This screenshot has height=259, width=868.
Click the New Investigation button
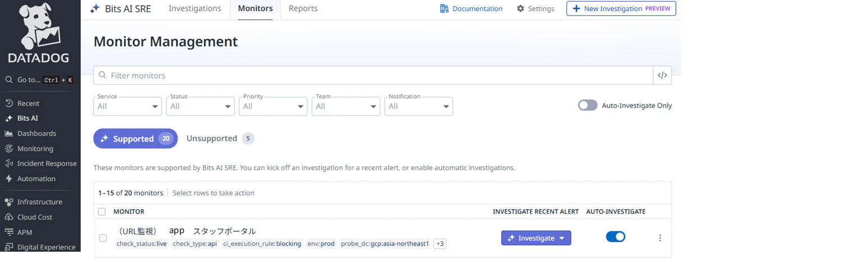pos(621,8)
